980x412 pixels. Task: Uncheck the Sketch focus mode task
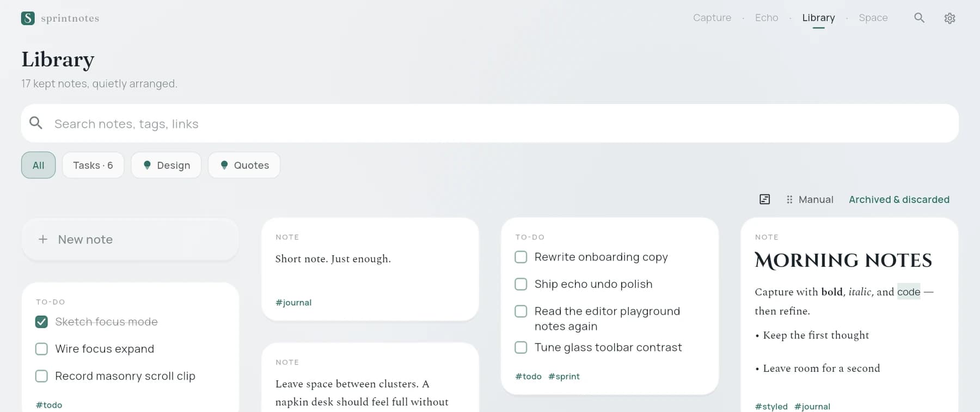(41, 322)
